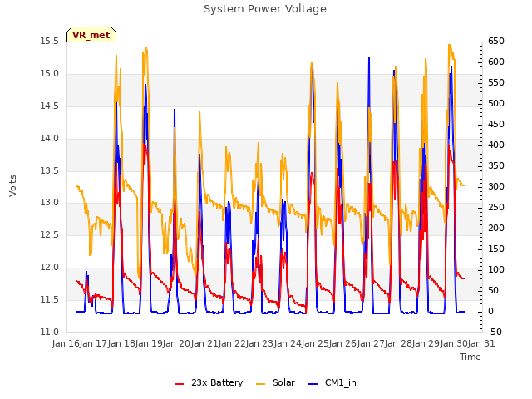Click the 11.0 left axis tick label

point(49,332)
